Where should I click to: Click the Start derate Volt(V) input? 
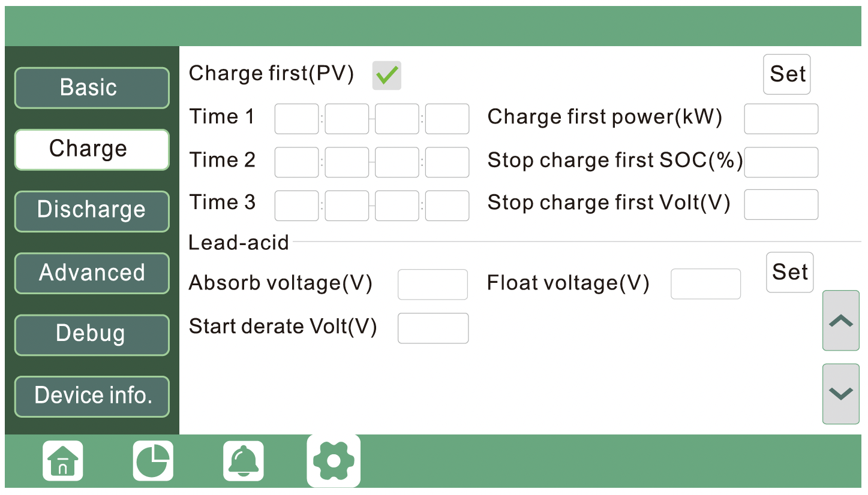point(433,328)
